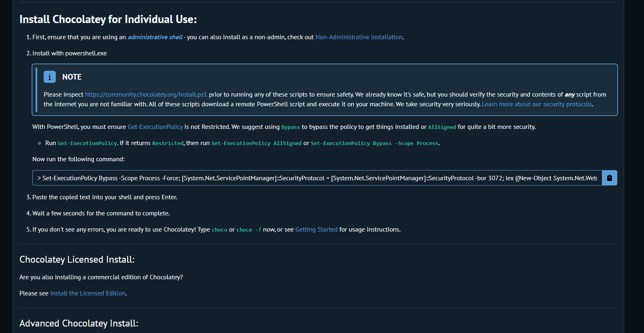The height and width of the screenshot is (333, 644).
Task: Click the choco -? code snippet
Action: (249, 230)
